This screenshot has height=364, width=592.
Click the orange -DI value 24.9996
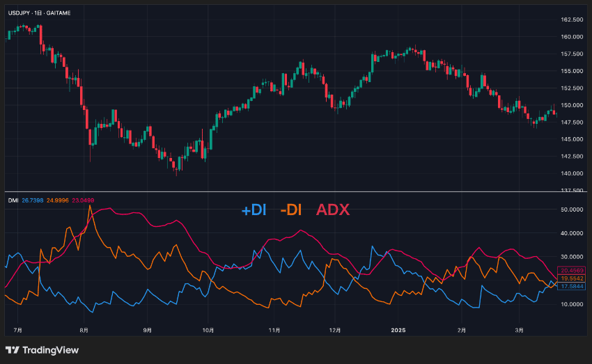pos(57,200)
